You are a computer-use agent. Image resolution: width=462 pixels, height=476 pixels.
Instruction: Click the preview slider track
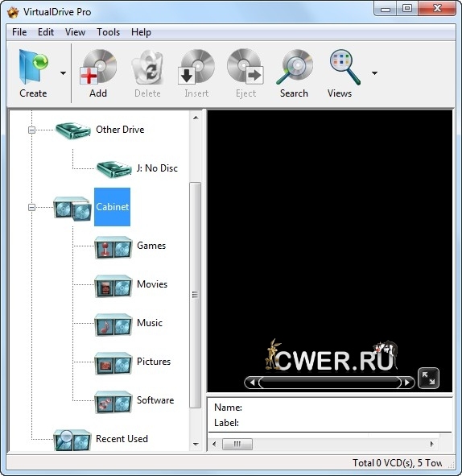pos(330,383)
